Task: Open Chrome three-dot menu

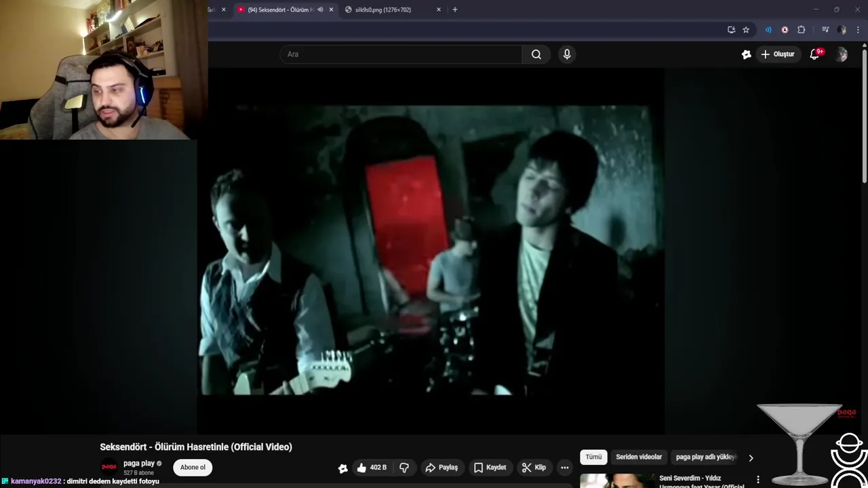Action: coord(858,30)
